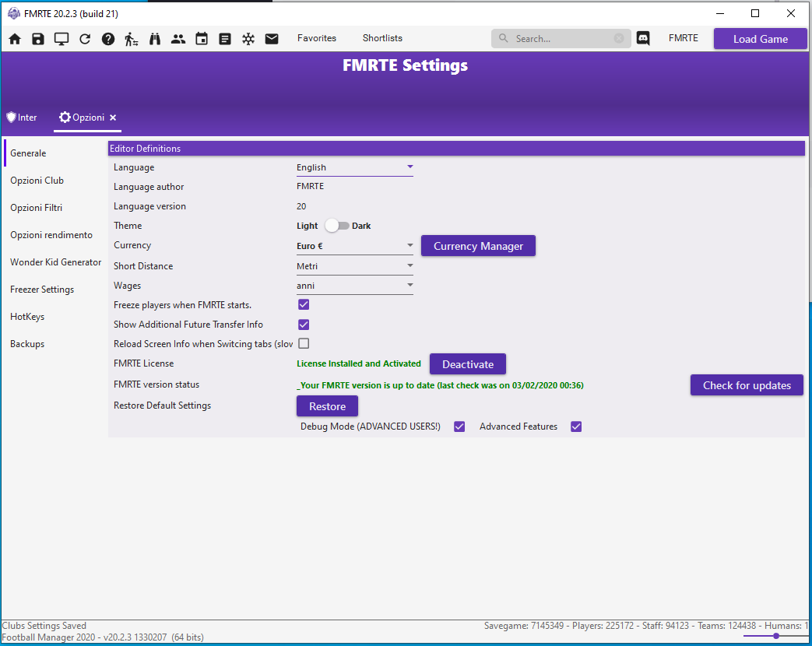Click the people group icon
812x646 pixels.
178,39
